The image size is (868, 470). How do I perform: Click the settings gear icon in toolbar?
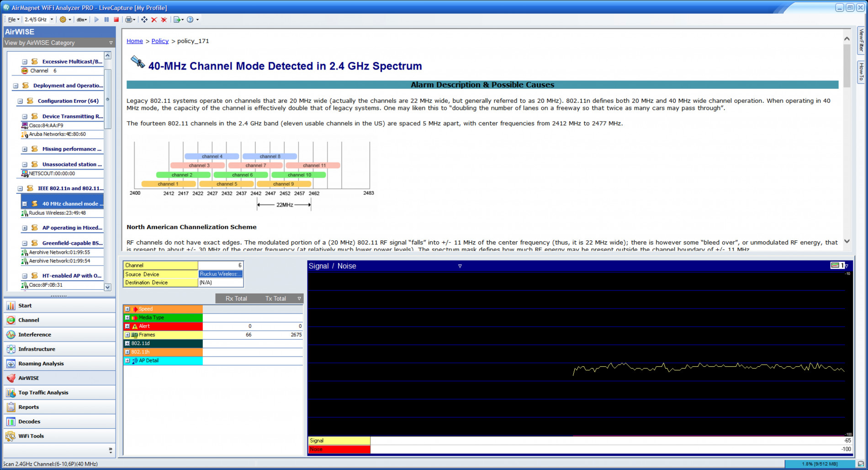pyautogui.click(x=63, y=20)
